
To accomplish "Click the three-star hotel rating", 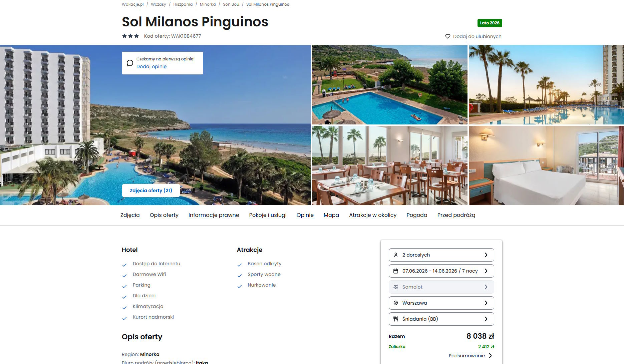I will pos(130,36).
